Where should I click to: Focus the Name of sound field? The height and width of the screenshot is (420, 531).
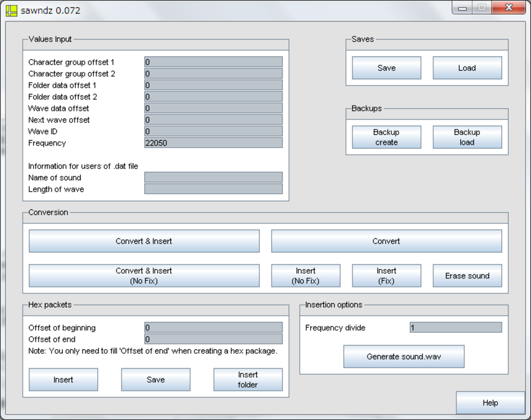point(213,177)
